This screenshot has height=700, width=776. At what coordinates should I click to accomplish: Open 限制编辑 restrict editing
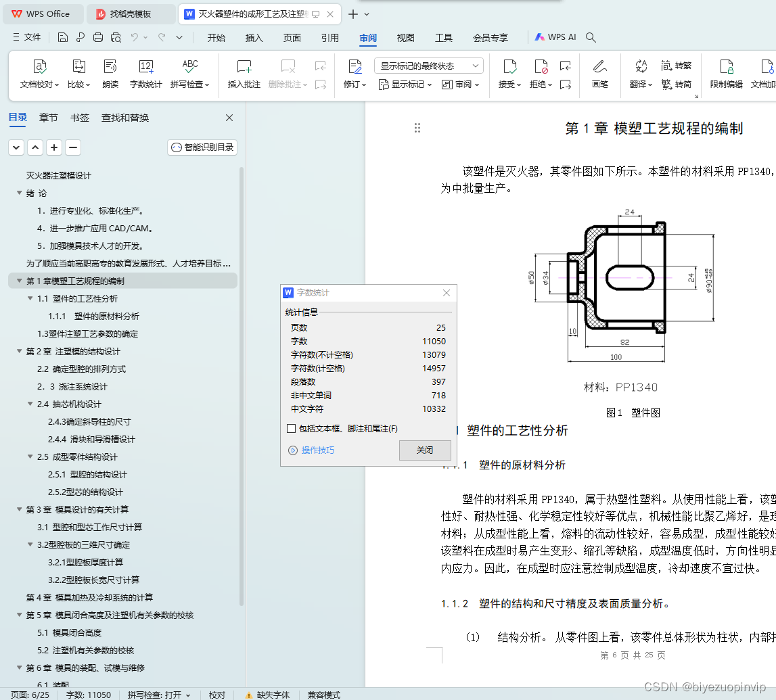point(726,74)
